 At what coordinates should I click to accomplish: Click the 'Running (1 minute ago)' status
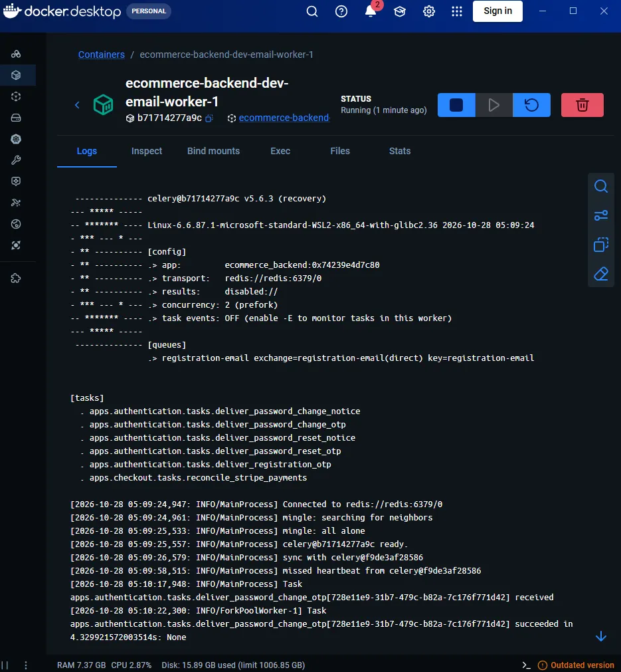[384, 110]
